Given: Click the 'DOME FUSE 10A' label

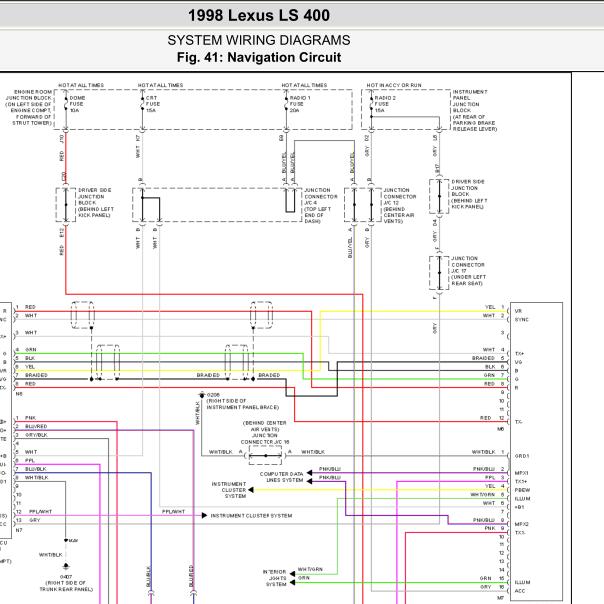Looking at the screenshot, I should (x=77, y=104).
